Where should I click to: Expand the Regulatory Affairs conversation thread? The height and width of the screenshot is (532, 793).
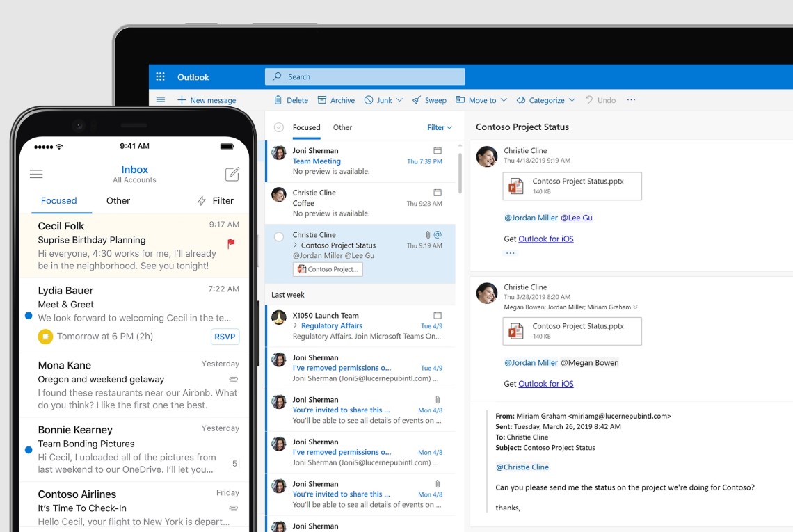296,325
